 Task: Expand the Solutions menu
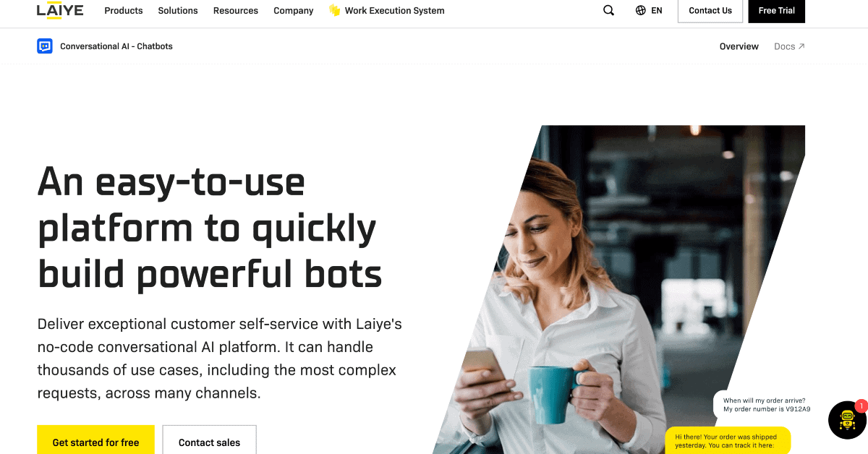pos(178,11)
